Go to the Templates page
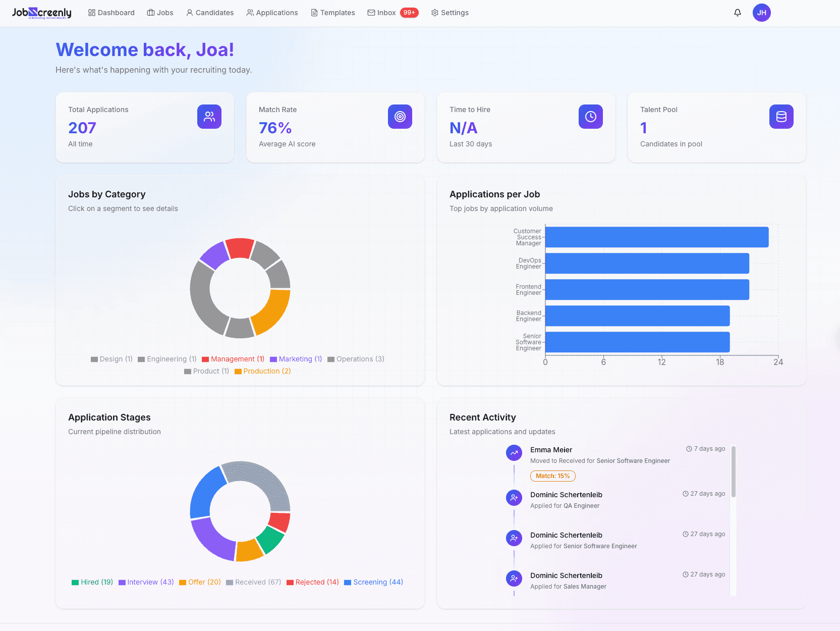The height and width of the screenshot is (631, 840). click(333, 13)
